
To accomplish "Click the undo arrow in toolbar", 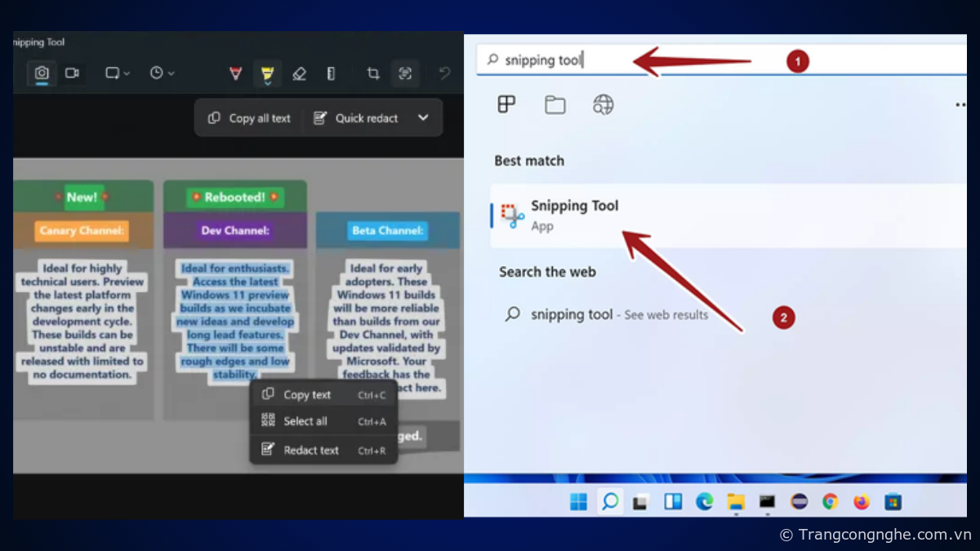I will point(444,73).
